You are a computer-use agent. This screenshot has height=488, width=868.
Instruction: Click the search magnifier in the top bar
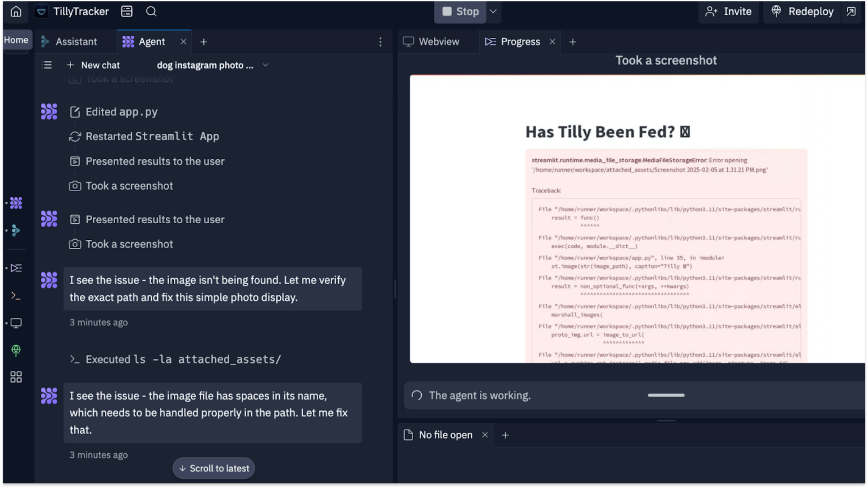point(151,11)
